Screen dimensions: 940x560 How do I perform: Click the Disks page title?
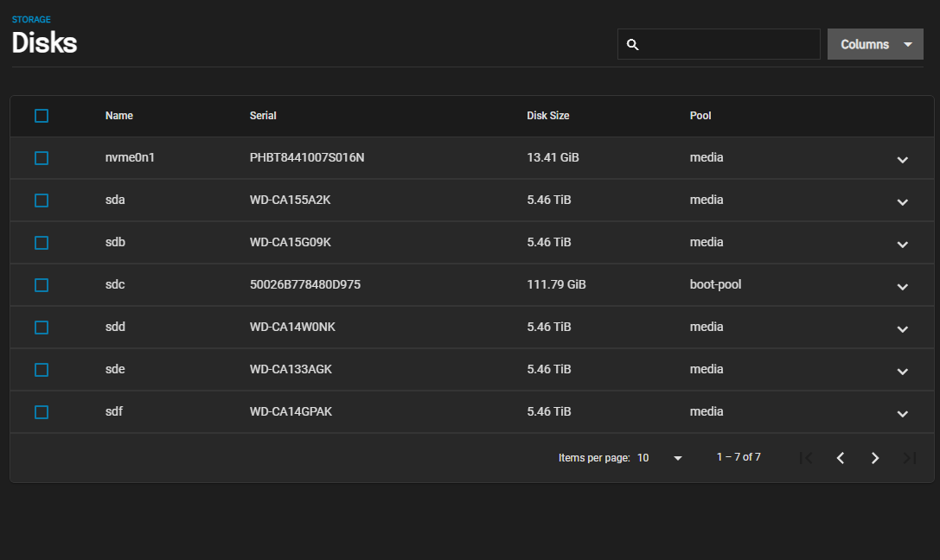pos(44,43)
